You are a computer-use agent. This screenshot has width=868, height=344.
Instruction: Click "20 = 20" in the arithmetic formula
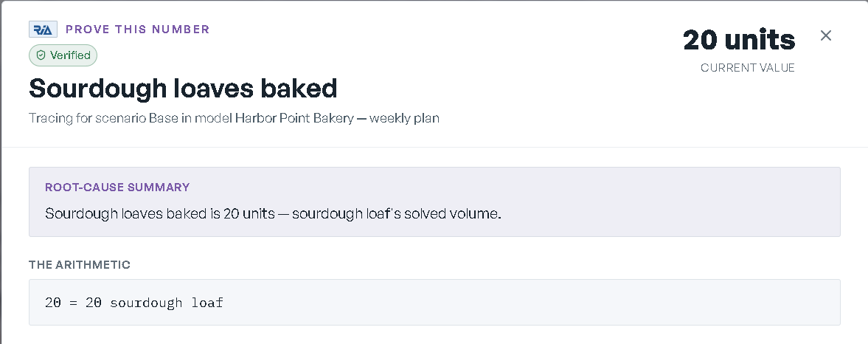[74, 303]
